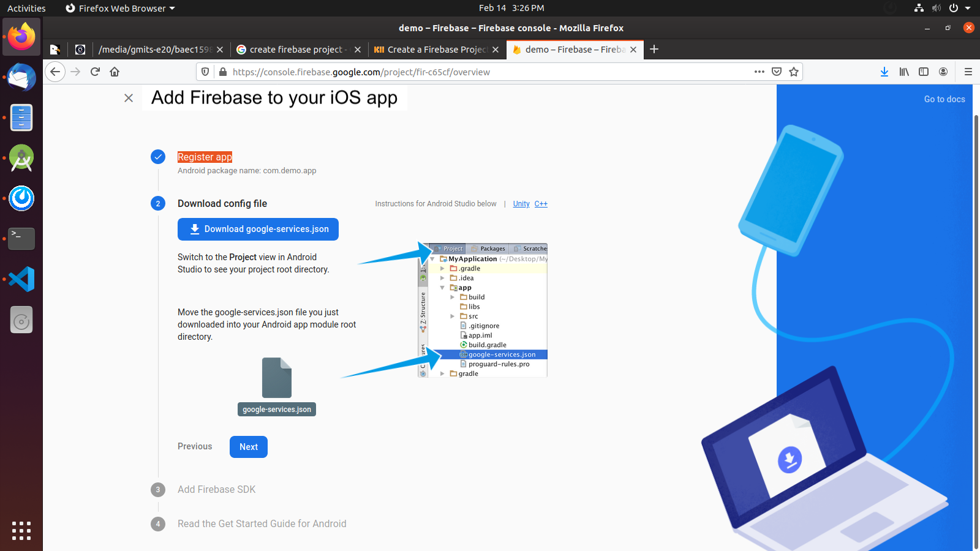The height and width of the screenshot is (551, 980).
Task: Open C++ instructions link
Action: pyautogui.click(x=541, y=204)
